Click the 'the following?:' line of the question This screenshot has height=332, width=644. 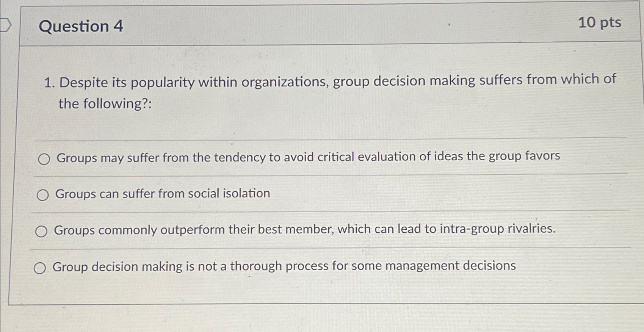[105, 103]
